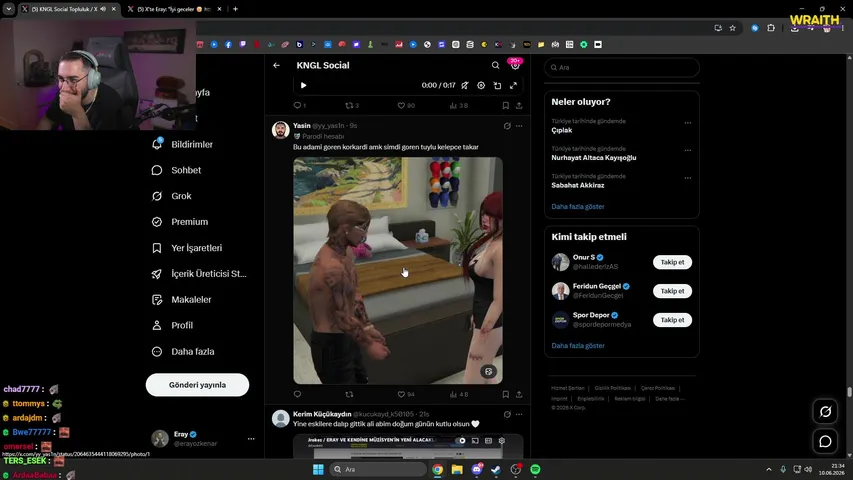
Task: Open Grok icon on Yasin's post
Action: tap(507, 126)
